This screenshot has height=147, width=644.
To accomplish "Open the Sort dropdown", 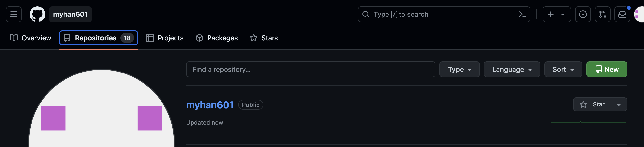I will (563, 69).
